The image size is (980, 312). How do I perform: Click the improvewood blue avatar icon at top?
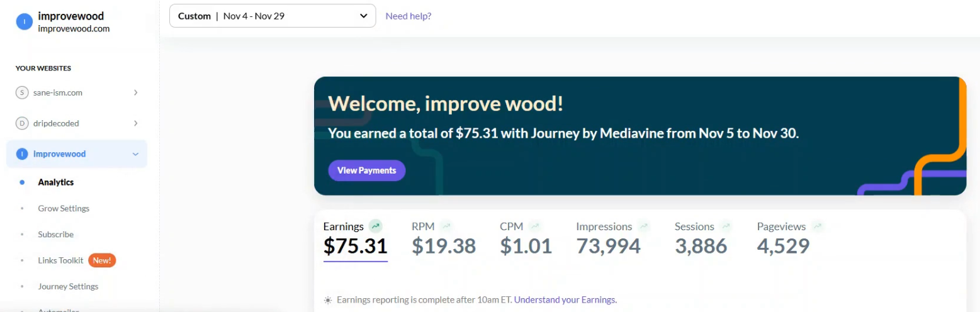[x=23, y=22]
